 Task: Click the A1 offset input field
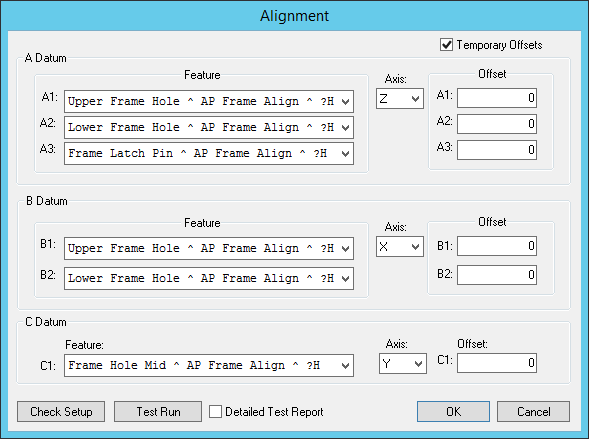[497, 98]
